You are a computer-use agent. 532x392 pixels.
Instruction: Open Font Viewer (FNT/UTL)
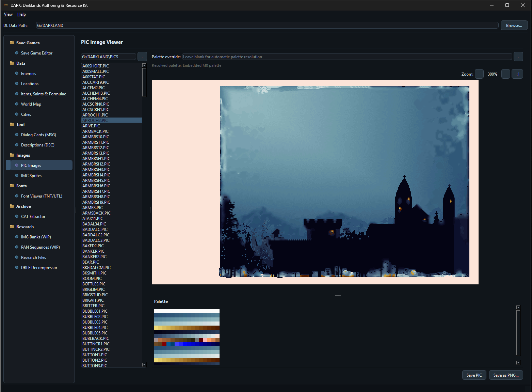[x=42, y=196]
